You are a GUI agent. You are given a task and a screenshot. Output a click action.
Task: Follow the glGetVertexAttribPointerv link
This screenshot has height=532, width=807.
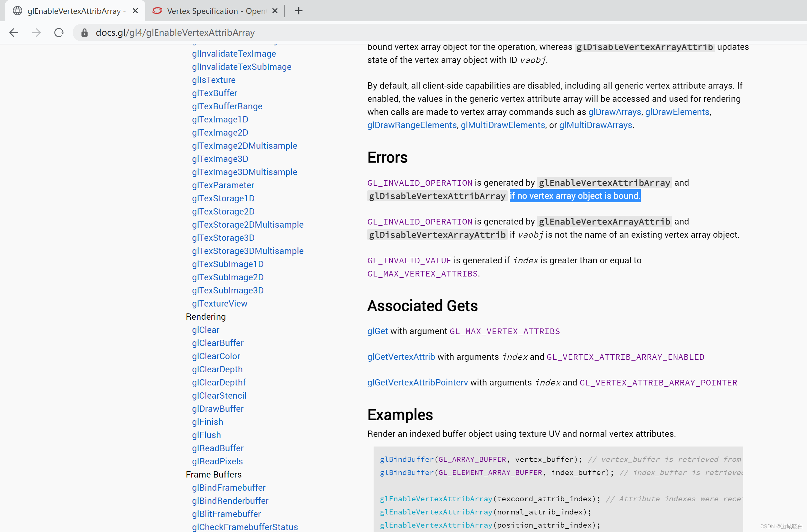click(417, 382)
